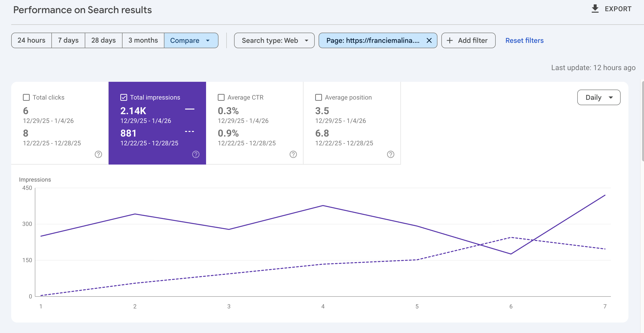This screenshot has width=644, height=333.
Task: Enable the Total clicks checkbox
Action: coord(26,97)
